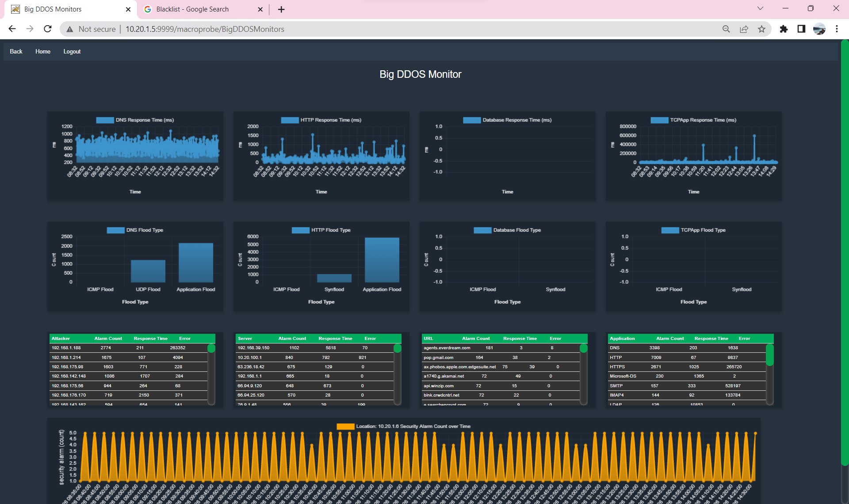This screenshot has height=504, width=849.
Task: Click the Home navigation link
Action: pos(43,52)
